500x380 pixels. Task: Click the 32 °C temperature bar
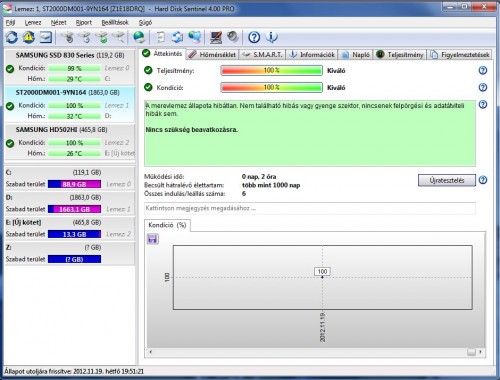(74, 116)
